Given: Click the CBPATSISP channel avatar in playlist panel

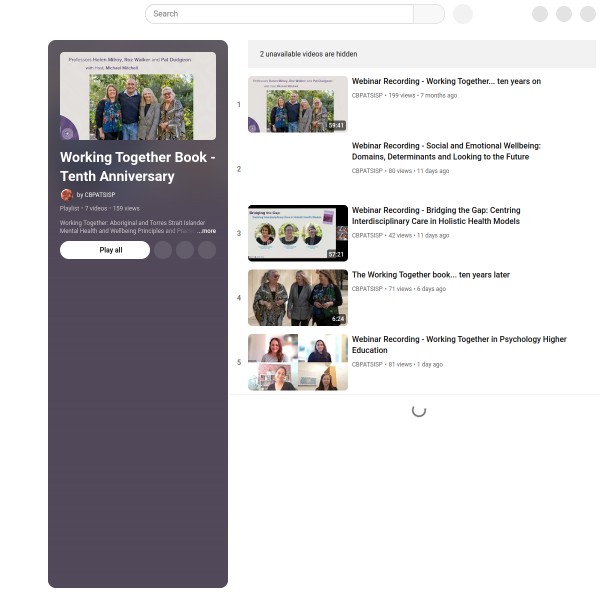Looking at the screenshot, I should pos(66,195).
